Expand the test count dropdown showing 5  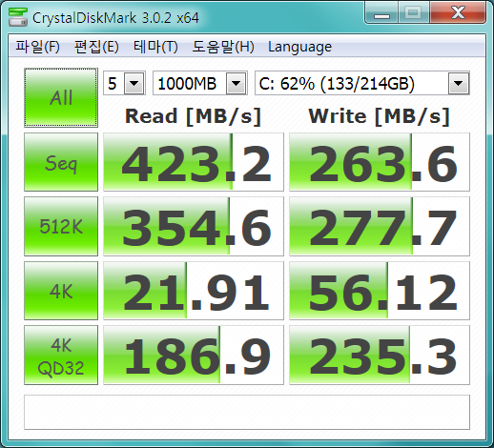[134, 84]
